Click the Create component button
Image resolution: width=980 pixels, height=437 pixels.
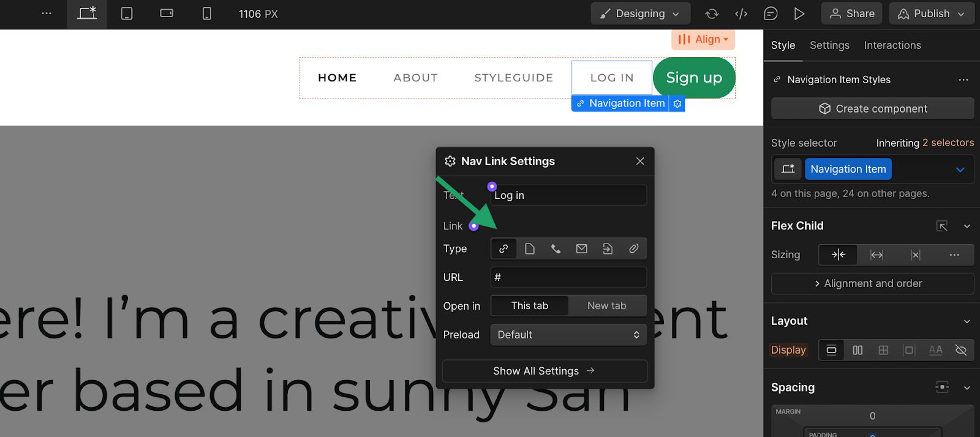coord(872,108)
